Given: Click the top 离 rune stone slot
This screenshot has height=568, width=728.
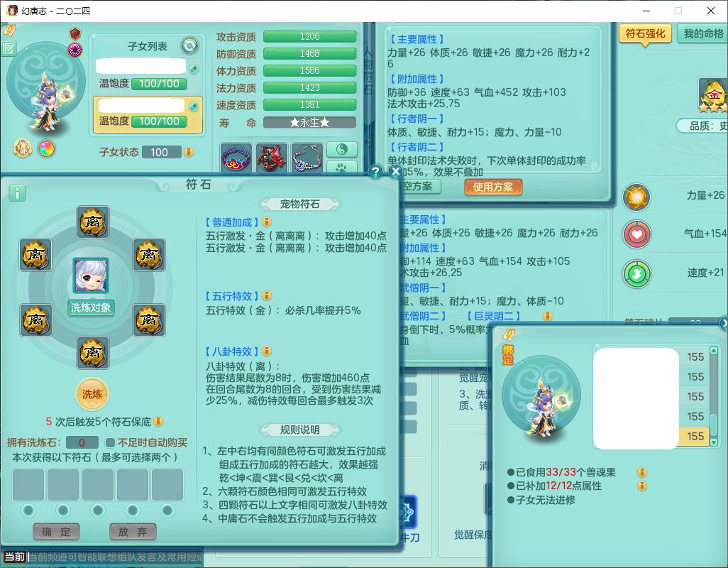Looking at the screenshot, I should click(x=92, y=222).
